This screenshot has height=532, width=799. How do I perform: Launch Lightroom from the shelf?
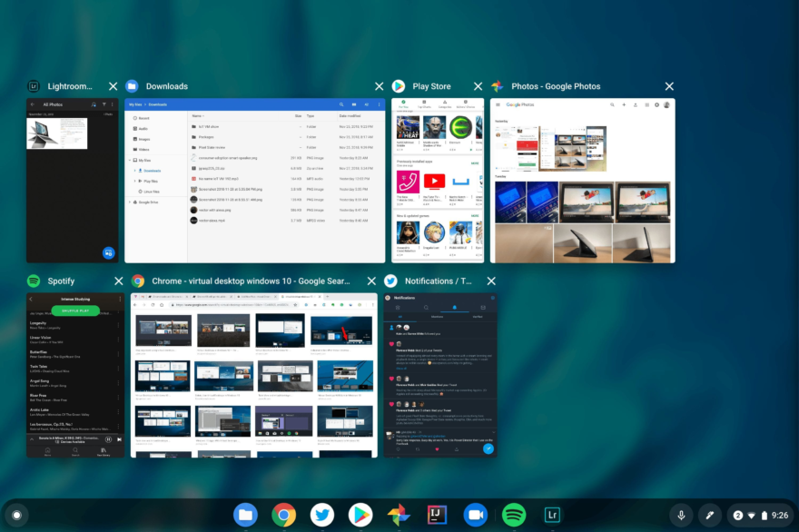point(552,515)
